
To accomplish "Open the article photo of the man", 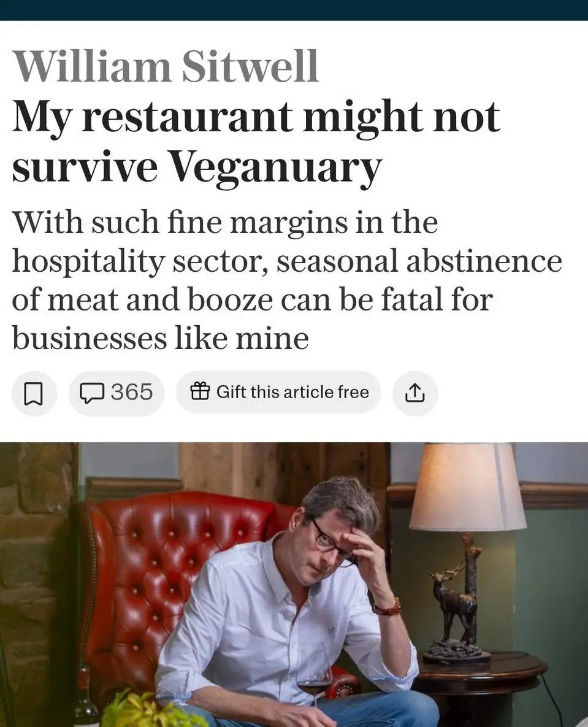I will 294,584.
